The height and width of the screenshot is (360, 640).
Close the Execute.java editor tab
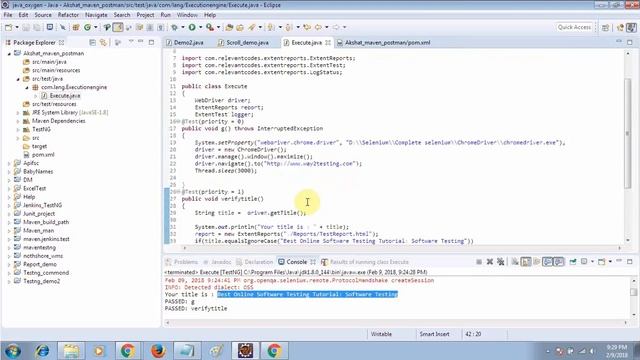pos(328,42)
